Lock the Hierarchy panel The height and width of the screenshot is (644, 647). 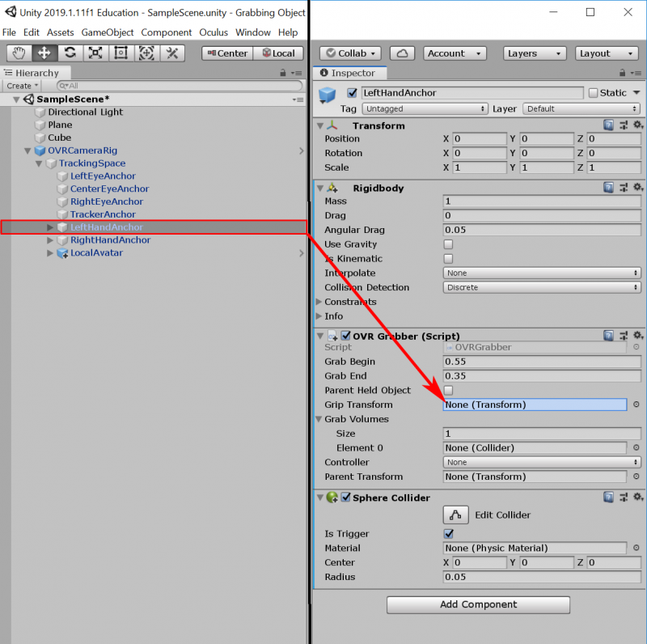coord(282,73)
